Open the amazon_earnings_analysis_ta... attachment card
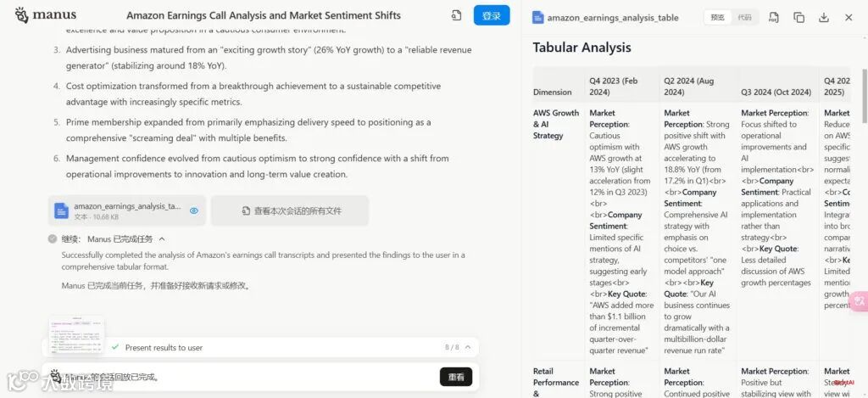Image resolution: width=868 pixels, height=398 pixels. click(119, 210)
